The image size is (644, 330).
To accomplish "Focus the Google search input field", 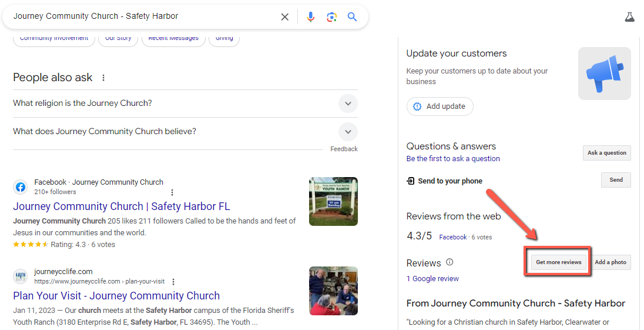I will tap(144, 16).
